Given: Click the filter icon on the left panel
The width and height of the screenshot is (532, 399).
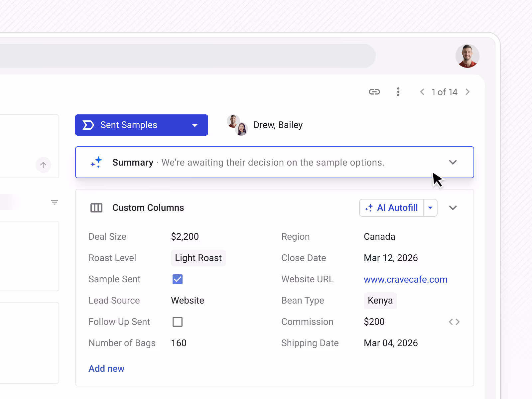Looking at the screenshot, I should (55, 202).
